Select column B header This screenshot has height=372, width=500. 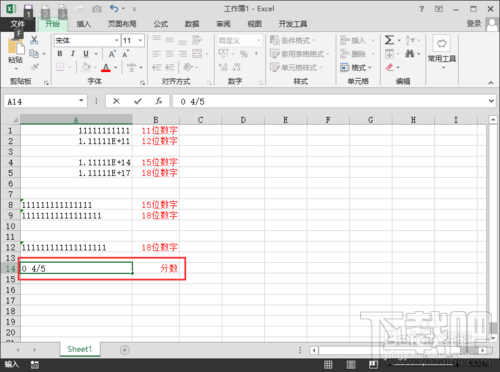pos(156,120)
